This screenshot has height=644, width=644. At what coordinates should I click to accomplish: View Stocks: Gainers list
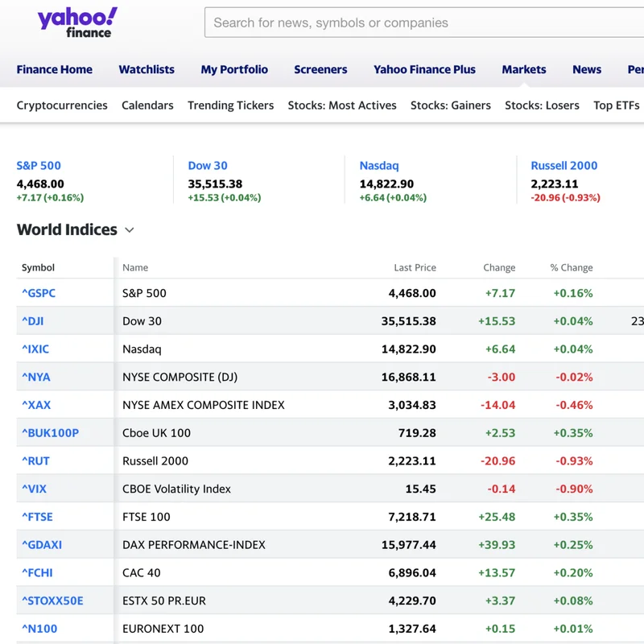451,105
